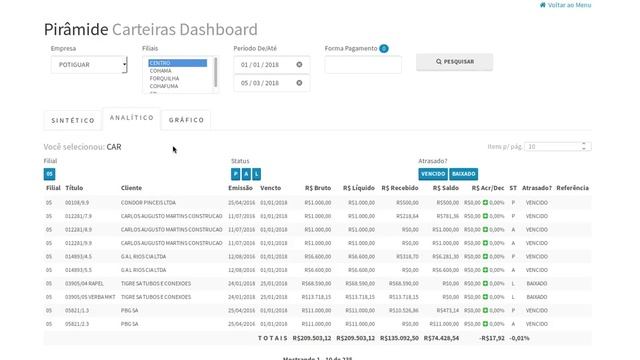640x360 pixels.
Task: Click the total R$135.092,50 recebido value
Action: point(400,338)
